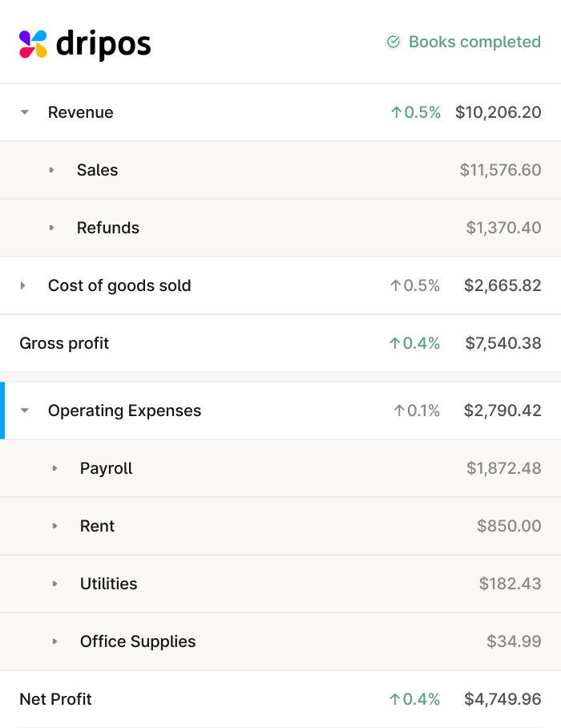Click the green up arrow on Gross profit
Viewport: 561px width, 728px height.
[x=394, y=344]
